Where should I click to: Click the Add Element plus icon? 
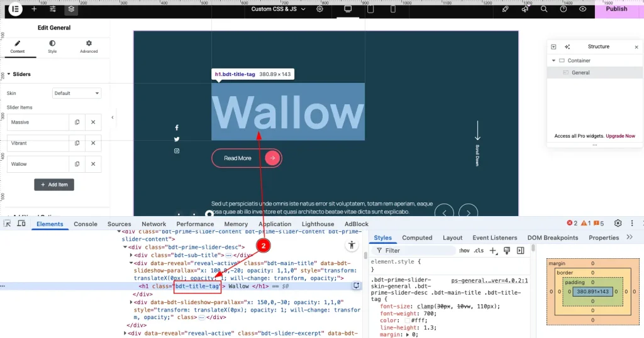point(34,9)
